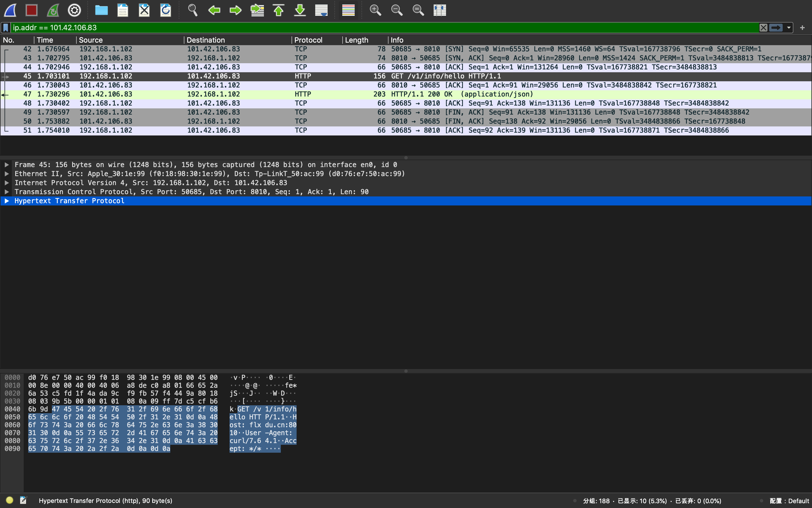Select packet 50 FIN, ACK row
812x508 pixels.
point(406,121)
